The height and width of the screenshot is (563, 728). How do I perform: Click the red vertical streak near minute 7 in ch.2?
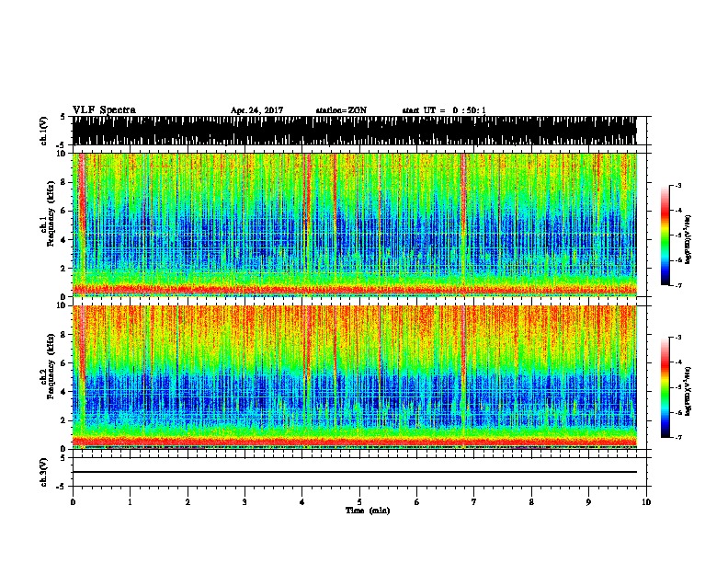tap(463, 349)
